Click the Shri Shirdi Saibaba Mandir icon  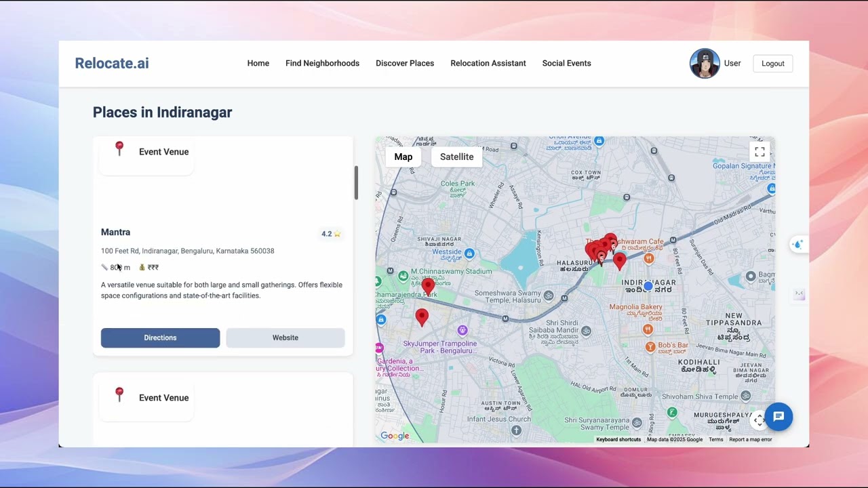tap(586, 331)
